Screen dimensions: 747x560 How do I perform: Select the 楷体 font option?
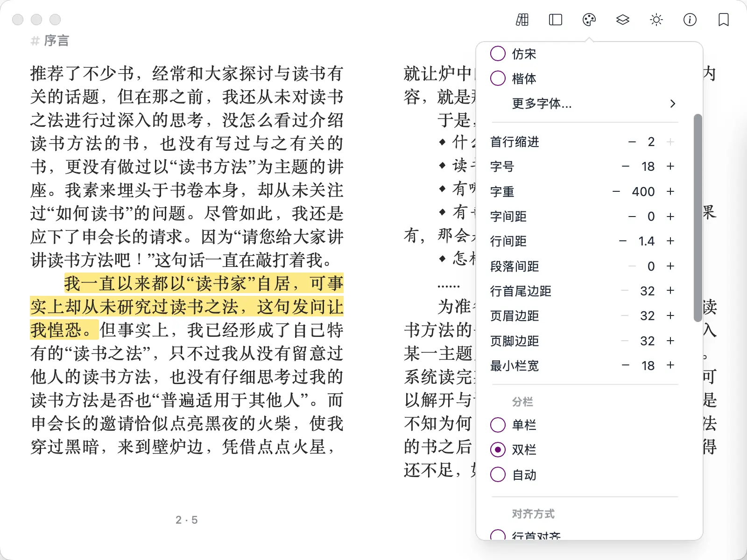(x=498, y=78)
